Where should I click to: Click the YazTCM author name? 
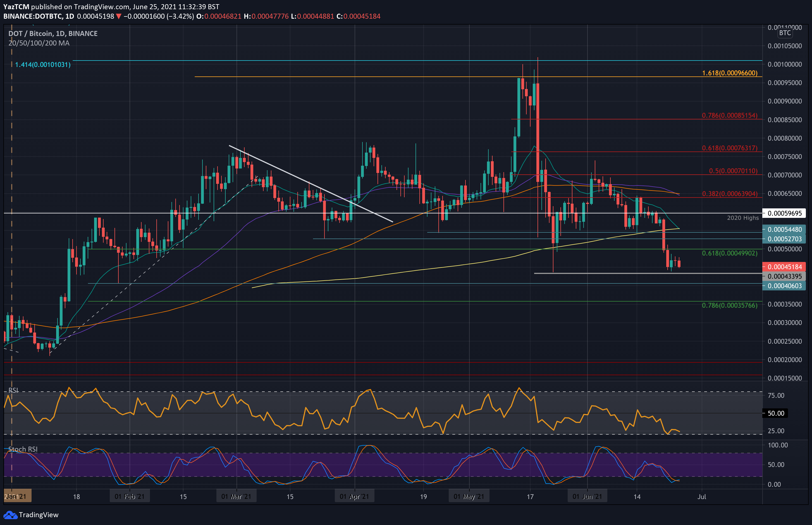click(16, 6)
